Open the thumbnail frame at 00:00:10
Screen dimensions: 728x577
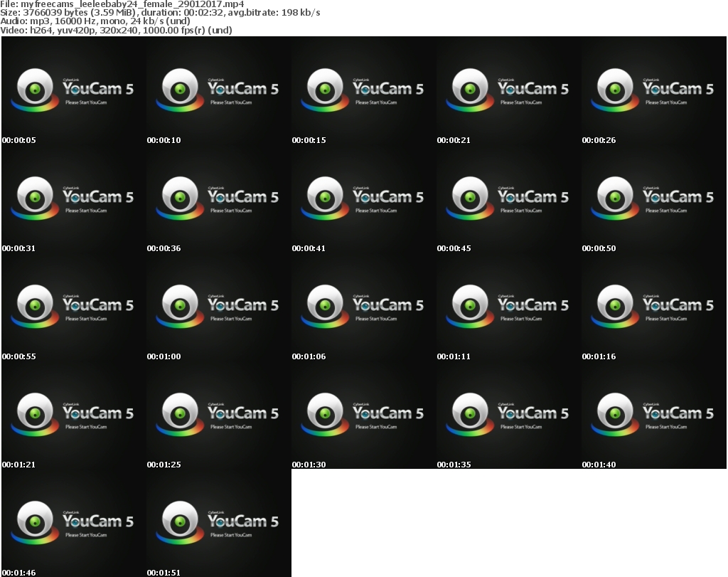coord(219,90)
